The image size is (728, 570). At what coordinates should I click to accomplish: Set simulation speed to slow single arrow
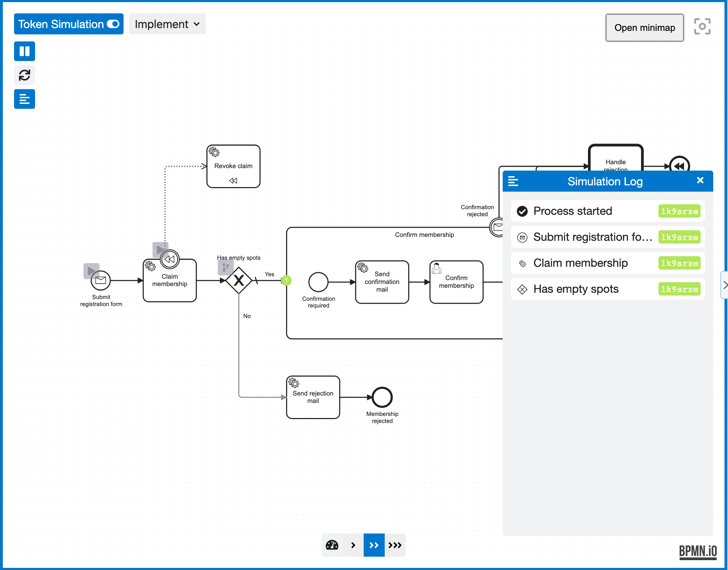(353, 545)
